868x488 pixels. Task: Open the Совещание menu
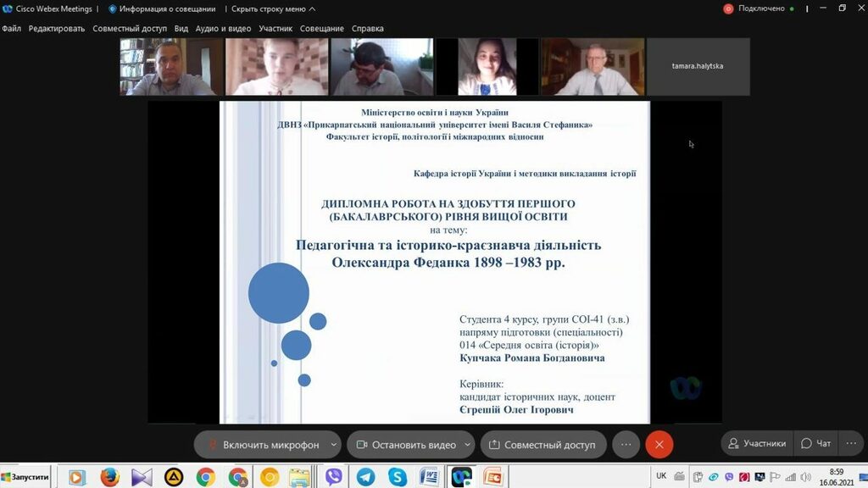pyautogui.click(x=321, y=28)
